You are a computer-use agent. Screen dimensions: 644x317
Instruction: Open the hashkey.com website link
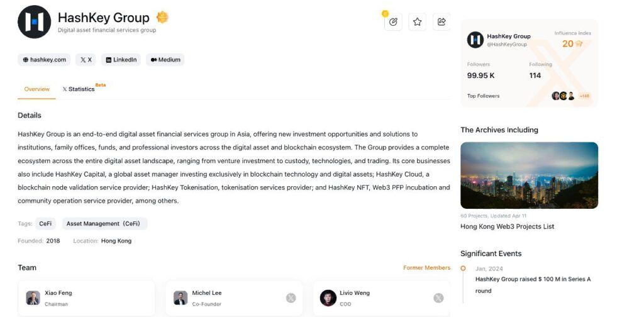click(x=44, y=60)
